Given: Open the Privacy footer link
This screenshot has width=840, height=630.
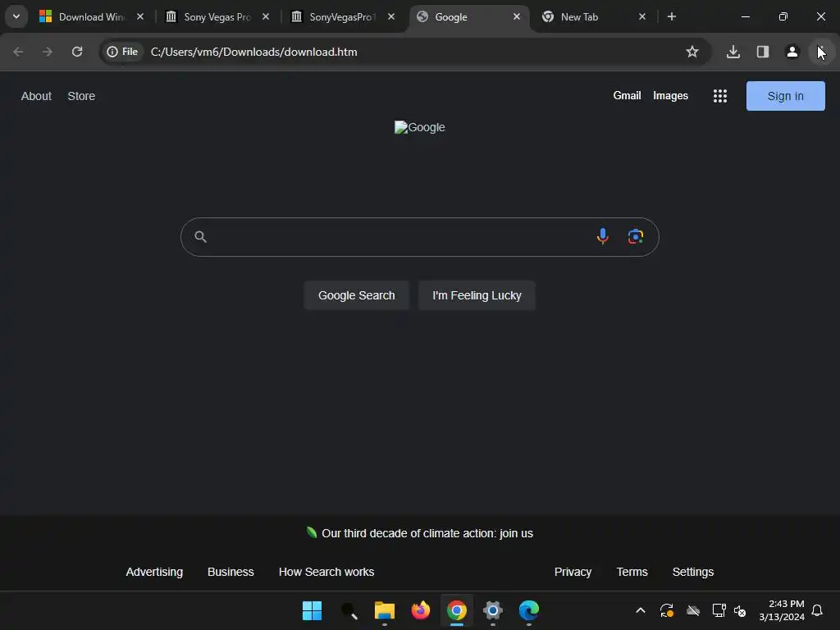Looking at the screenshot, I should click(573, 572).
